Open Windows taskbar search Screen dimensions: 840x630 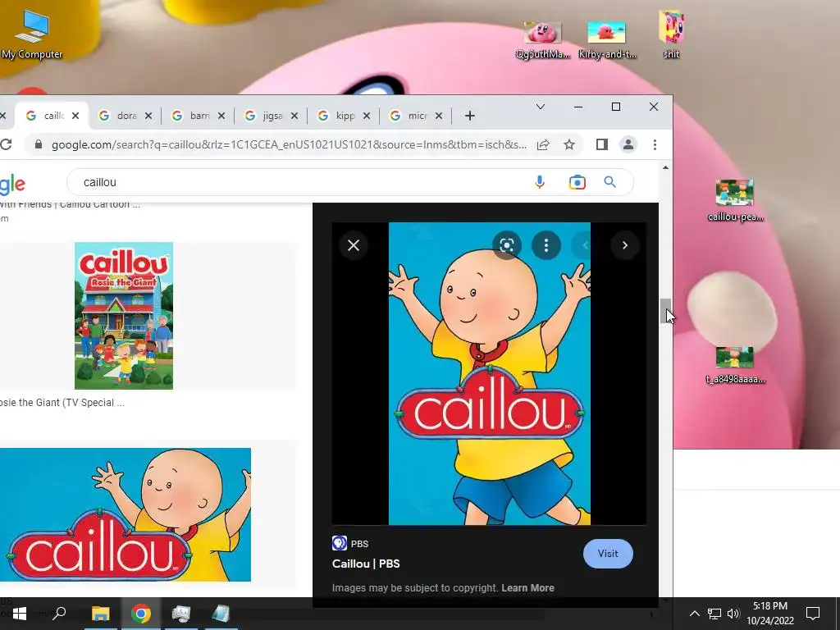(59, 614)
